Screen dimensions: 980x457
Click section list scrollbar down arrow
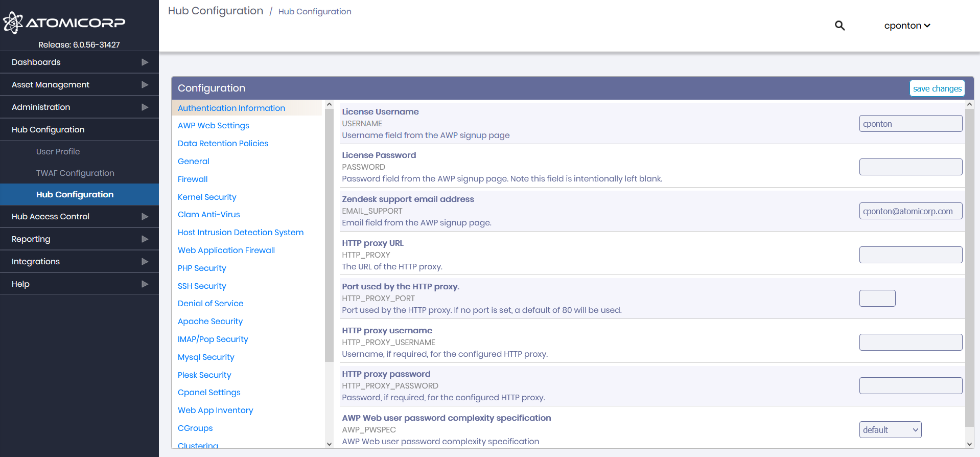(x=329, y=444)
